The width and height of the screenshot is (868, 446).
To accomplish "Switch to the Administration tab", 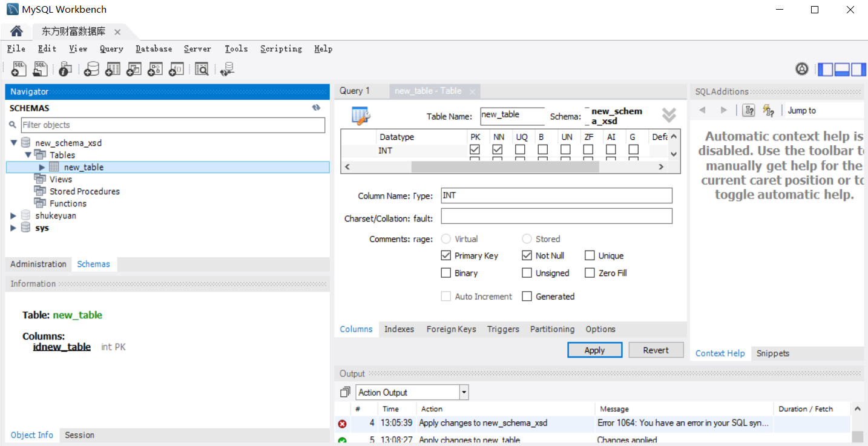I will (38, 264).
